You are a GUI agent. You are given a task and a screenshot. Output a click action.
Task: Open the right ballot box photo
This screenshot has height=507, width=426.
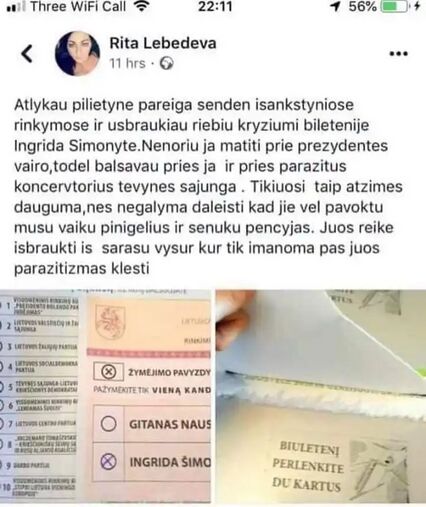[x=321, y=396]
